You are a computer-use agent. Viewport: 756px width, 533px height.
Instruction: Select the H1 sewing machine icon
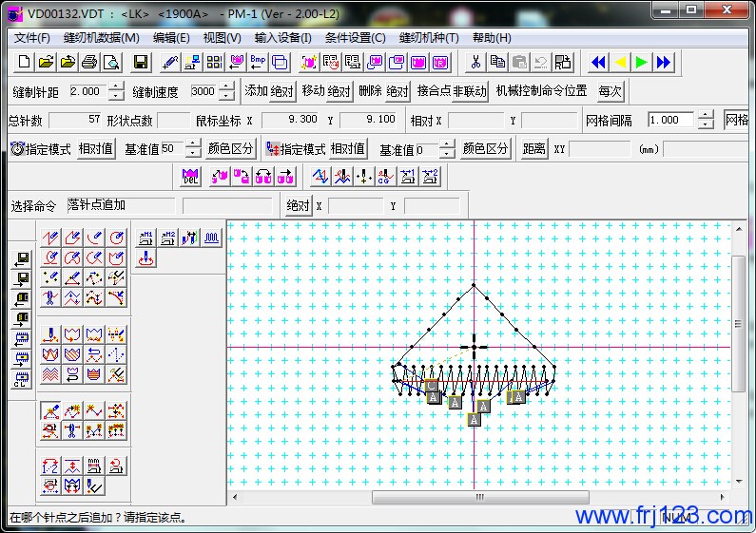pyautogui.click(x=146, y=238)
